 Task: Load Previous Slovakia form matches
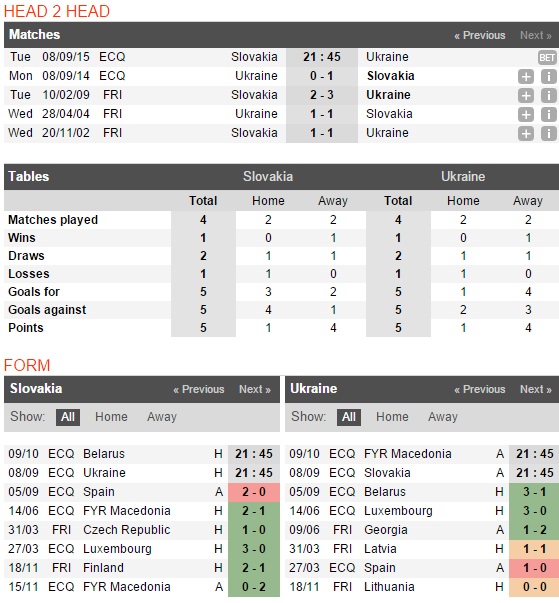point(198,389)
